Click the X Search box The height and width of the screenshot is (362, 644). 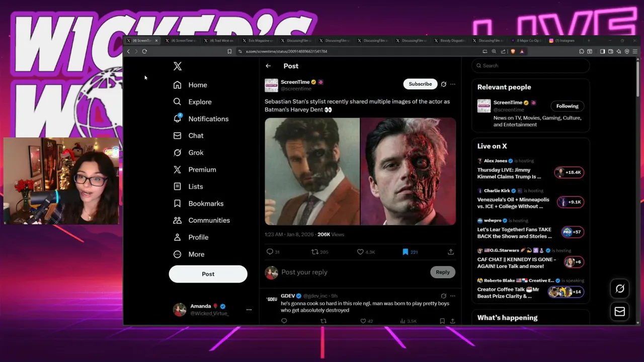(530, 65)
